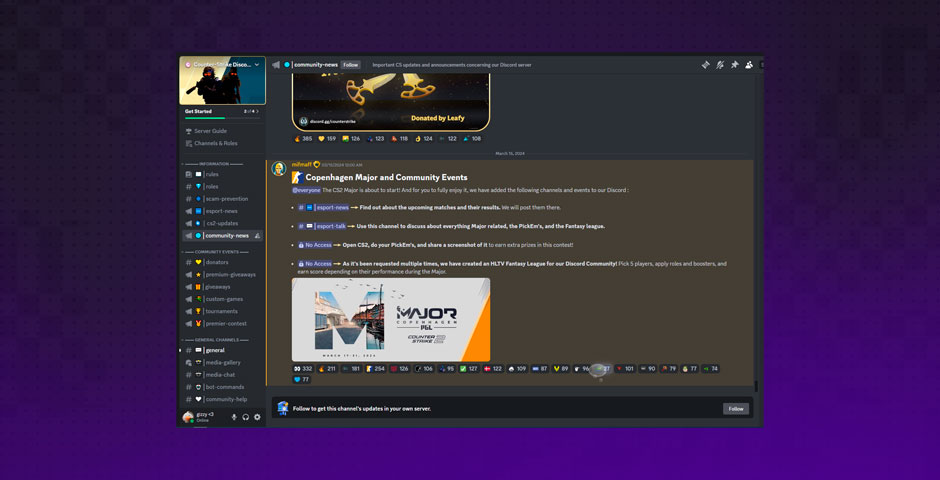Open the premium-giveaways channel

(x=222, y=274)
